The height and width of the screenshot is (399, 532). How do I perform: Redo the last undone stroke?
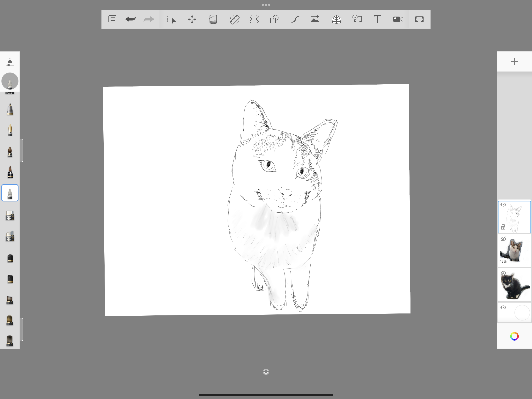149,19
